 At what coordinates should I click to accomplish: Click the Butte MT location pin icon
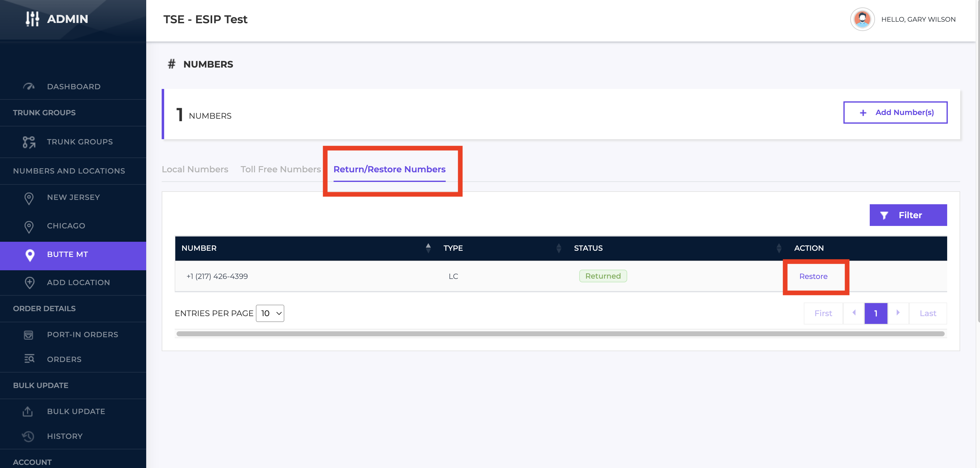pyautogui.click(x=30, y=255)
